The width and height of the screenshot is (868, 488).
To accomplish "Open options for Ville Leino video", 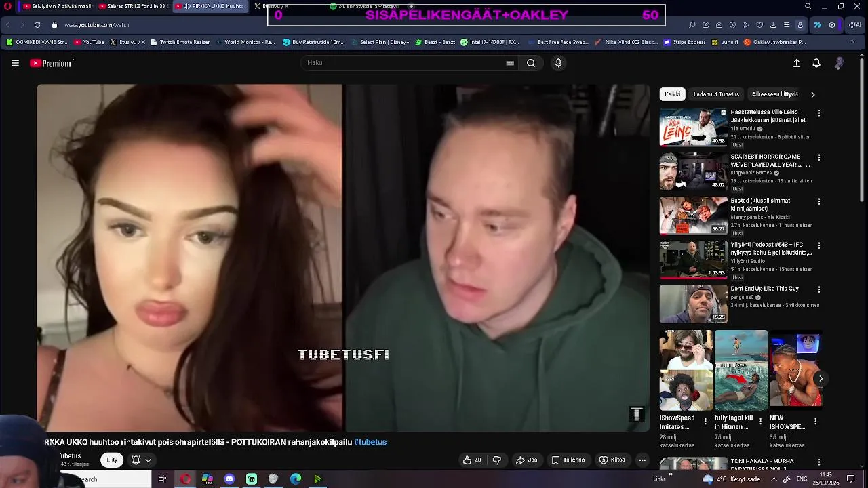I will coord(819,113).
